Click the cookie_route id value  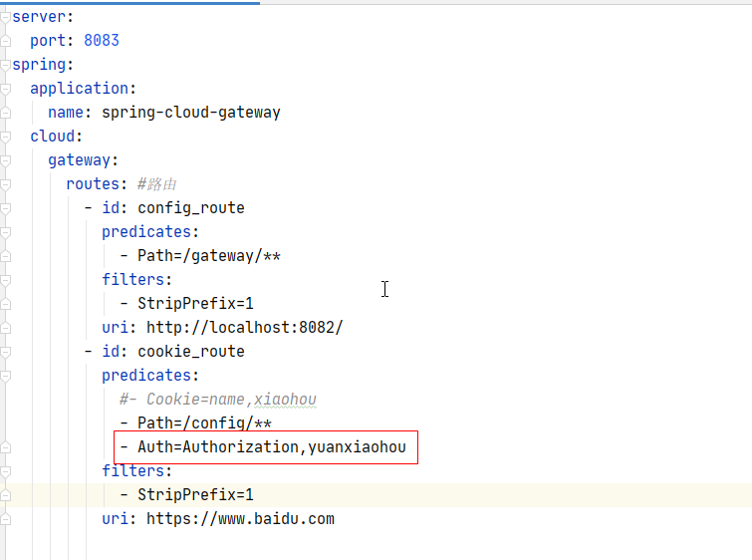point(191,352)
